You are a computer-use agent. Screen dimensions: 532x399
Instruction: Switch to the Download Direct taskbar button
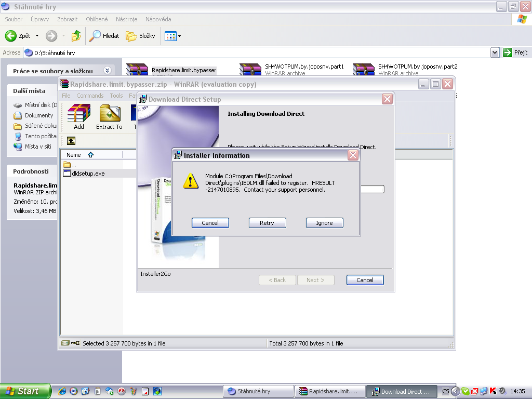coord(402,391)
